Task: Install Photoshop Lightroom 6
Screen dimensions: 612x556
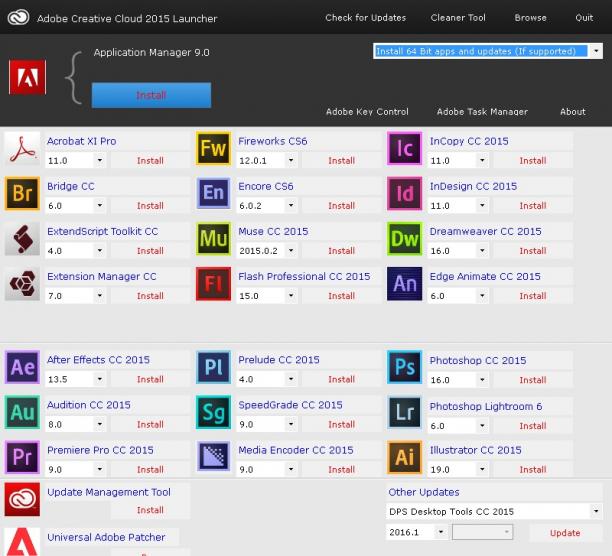Action: point(533,426)
